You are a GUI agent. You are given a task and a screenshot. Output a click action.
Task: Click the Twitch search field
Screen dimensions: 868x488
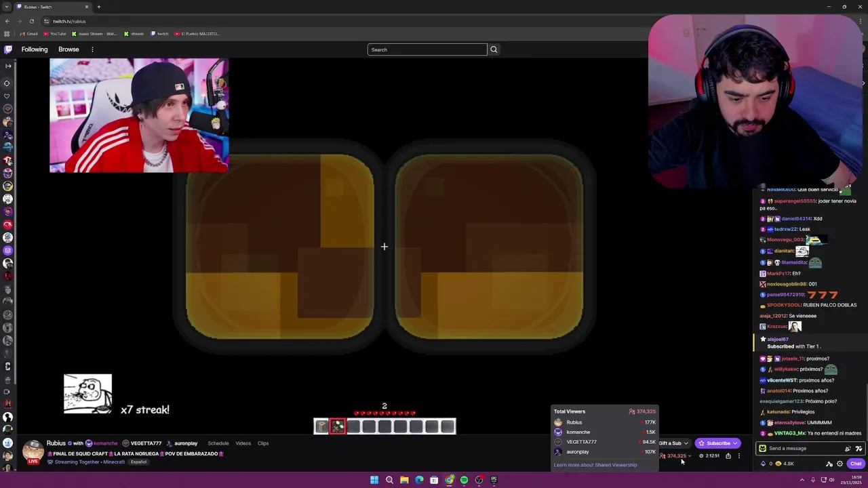[x=427, y=49]
